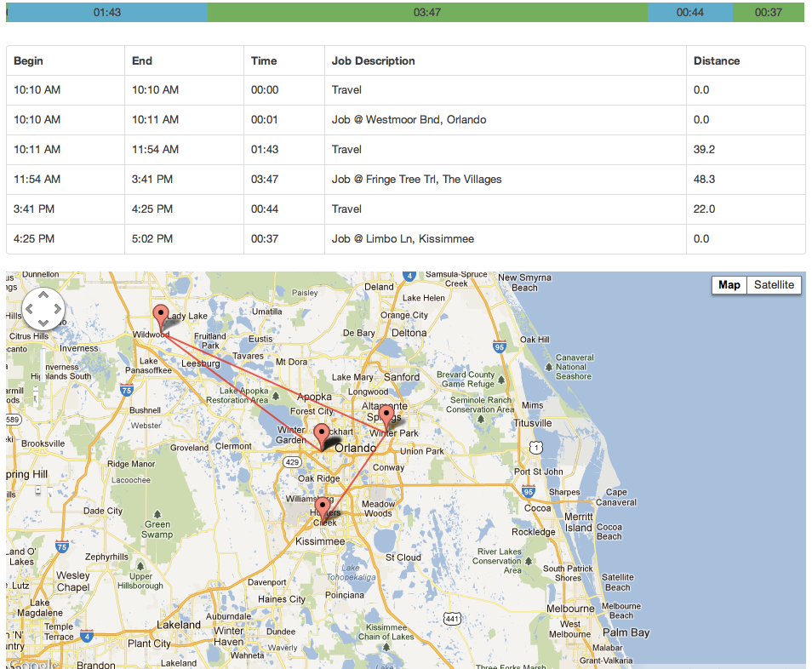812x669 pixels.
Task: Click the Titusville label on map
Action: pos(533,423)
